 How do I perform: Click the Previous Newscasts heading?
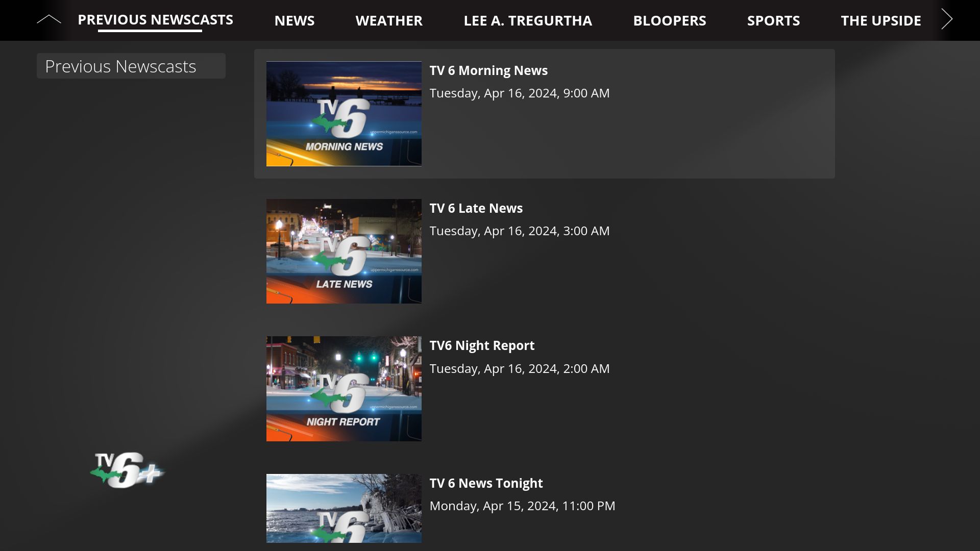[x=121, y=66]
